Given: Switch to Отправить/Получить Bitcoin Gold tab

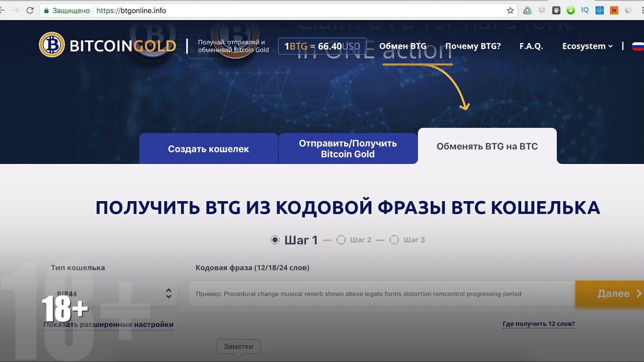Looking at the screenshot, I should coord(348,148).
